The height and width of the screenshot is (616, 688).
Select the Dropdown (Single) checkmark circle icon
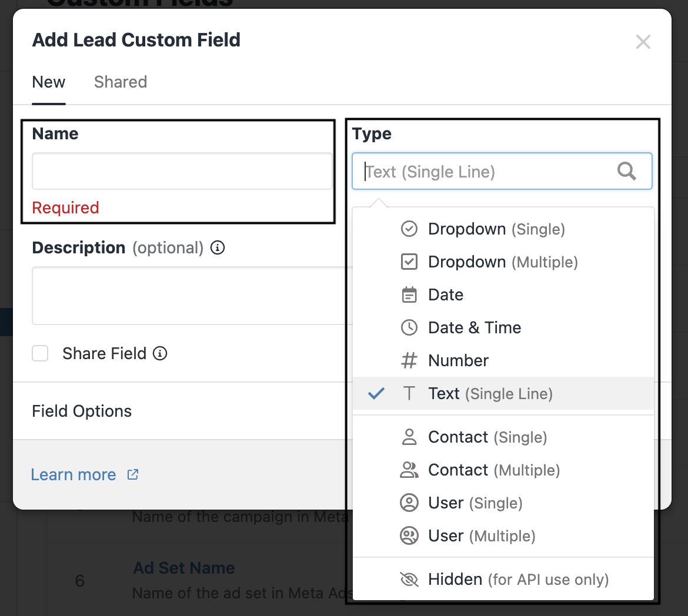[x=409, y=229]
